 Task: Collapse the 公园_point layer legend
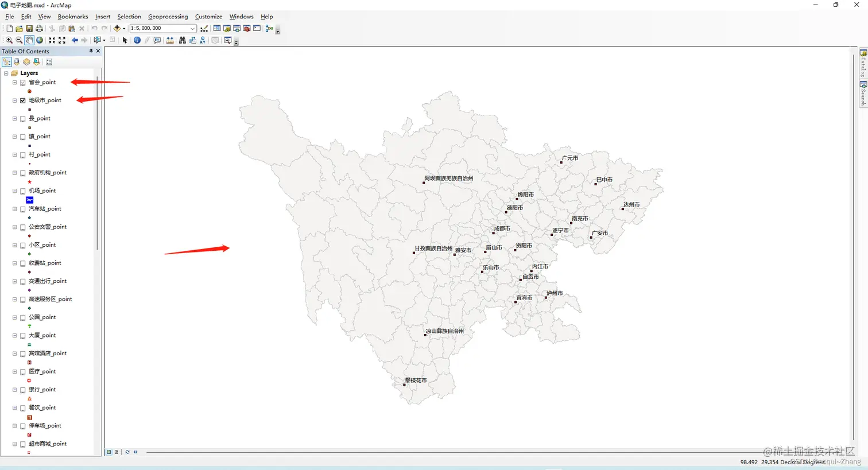[x=14, y=317]
